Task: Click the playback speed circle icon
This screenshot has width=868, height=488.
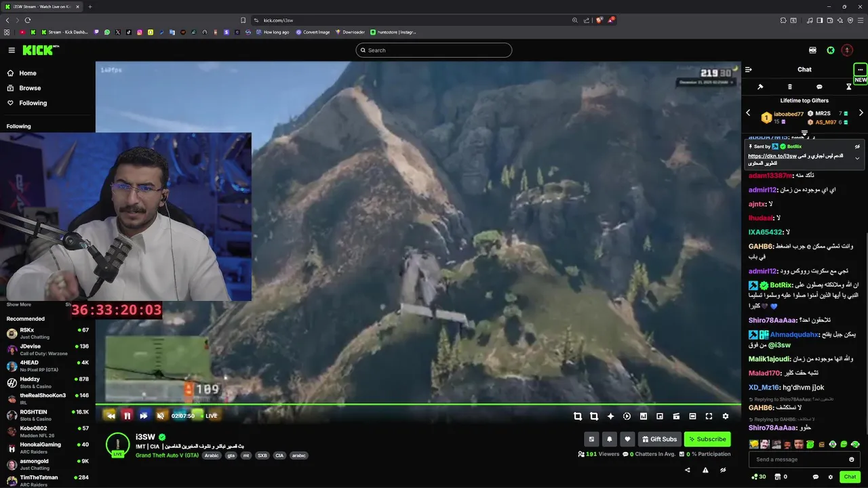Action: [x=627, y=416]
